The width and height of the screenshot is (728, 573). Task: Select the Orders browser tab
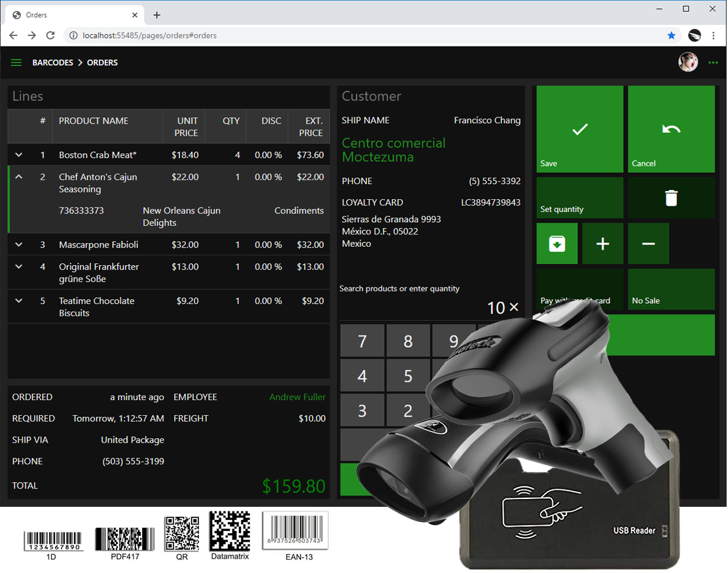tap(72, 14)
